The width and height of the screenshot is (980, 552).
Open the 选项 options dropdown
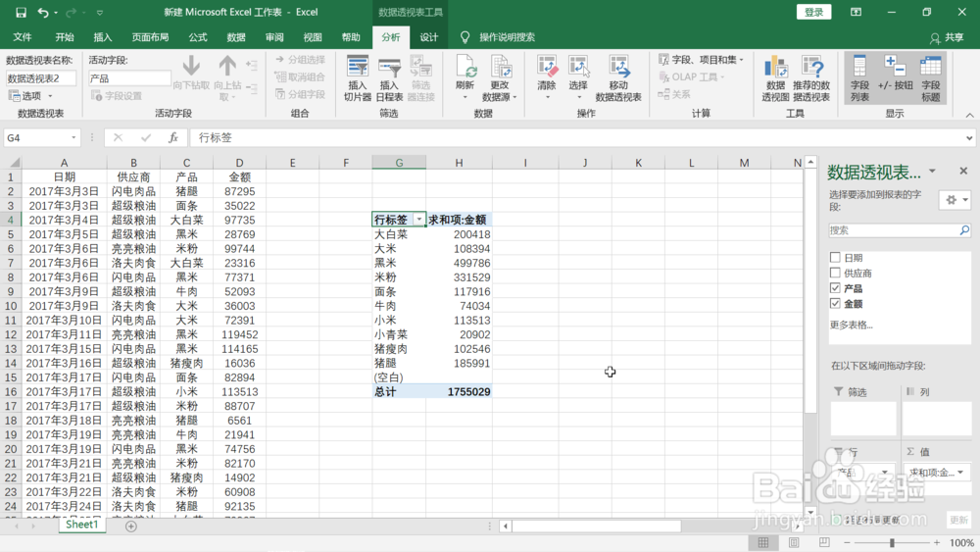[x=30, y=96]
